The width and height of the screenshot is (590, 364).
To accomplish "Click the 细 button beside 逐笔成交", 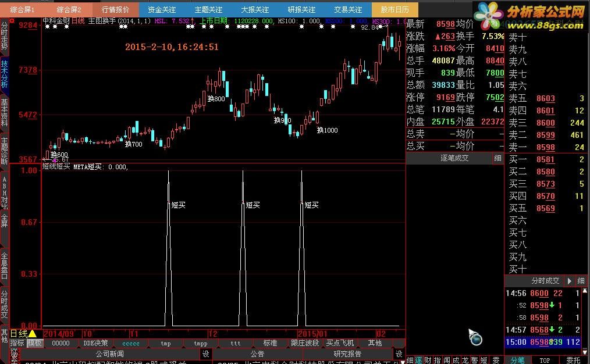I will pyautogui.click(x=498, y=158).
